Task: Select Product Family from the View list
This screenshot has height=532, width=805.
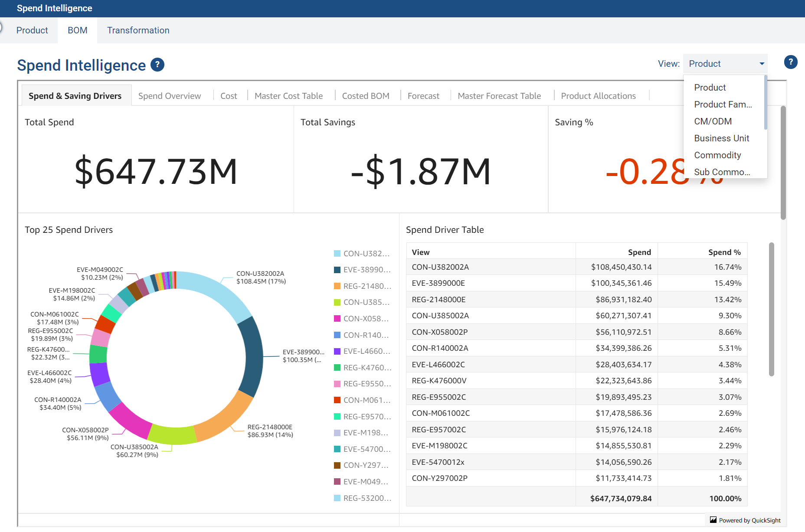Action: [x=723, y=104]
